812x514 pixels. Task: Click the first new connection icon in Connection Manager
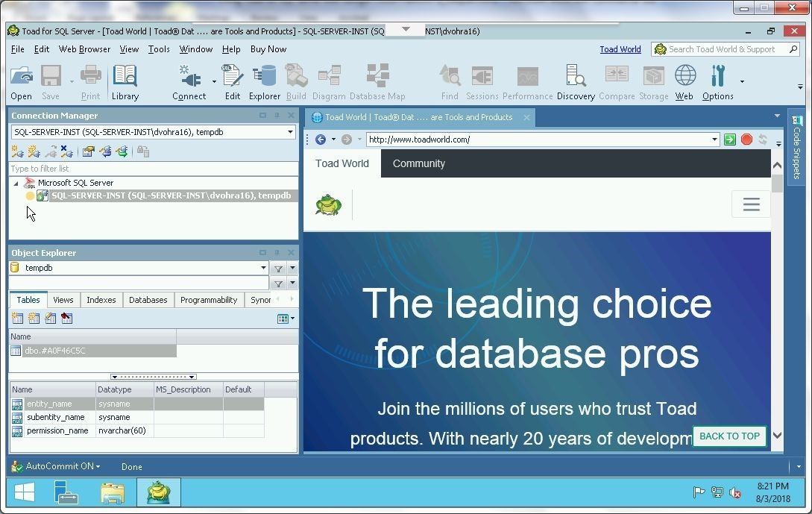point(17,151)
